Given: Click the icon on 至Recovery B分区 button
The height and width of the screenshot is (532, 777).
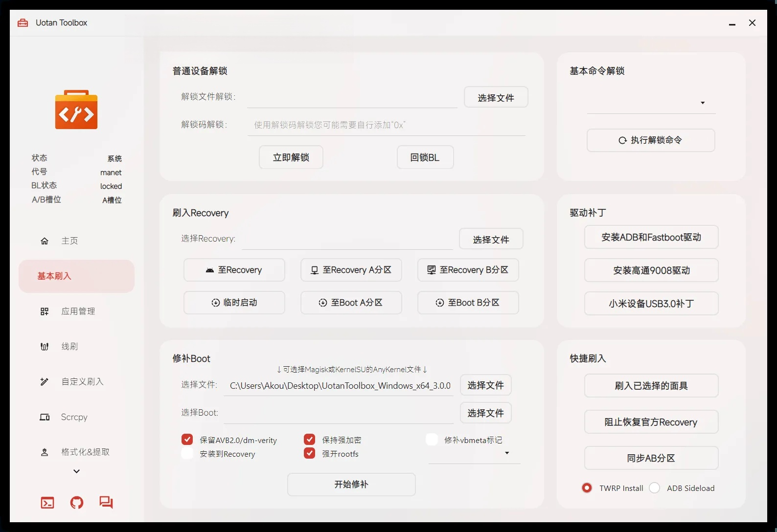Looking at the screenshot, I should 432,270.
